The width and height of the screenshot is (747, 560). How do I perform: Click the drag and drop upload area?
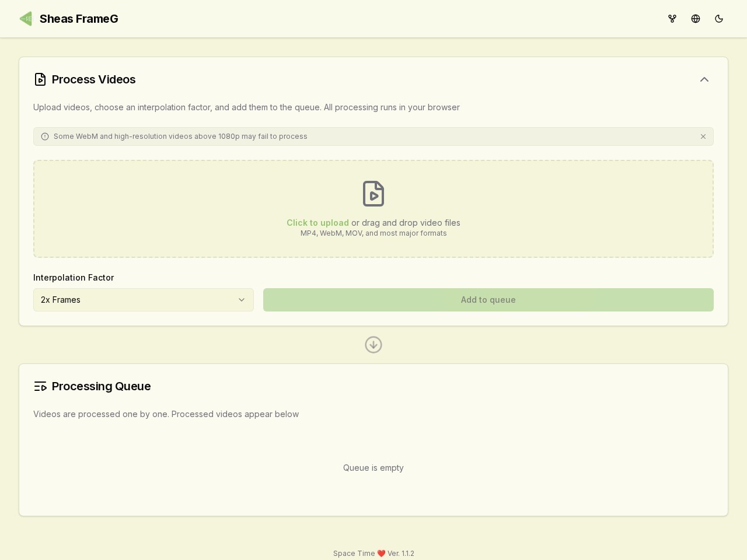pos(373,209)
